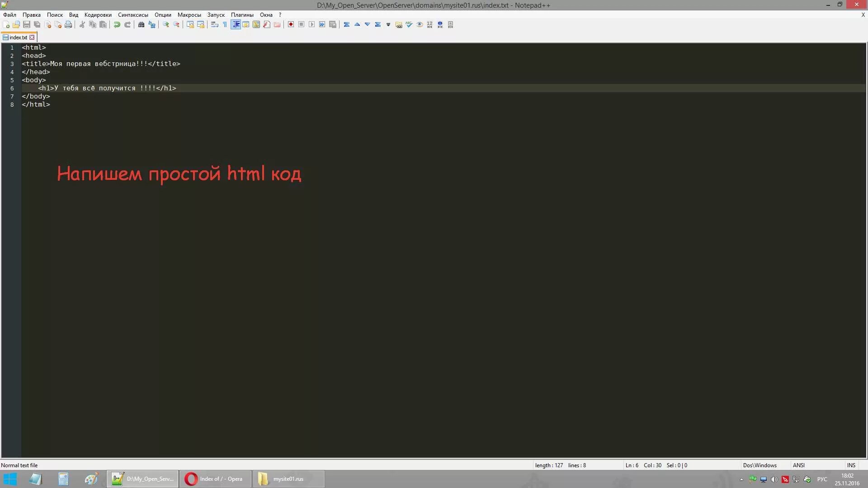The image size is (868, 488).
Task: Start macro recording with the red dot
Action: click(x=291, y=24)
